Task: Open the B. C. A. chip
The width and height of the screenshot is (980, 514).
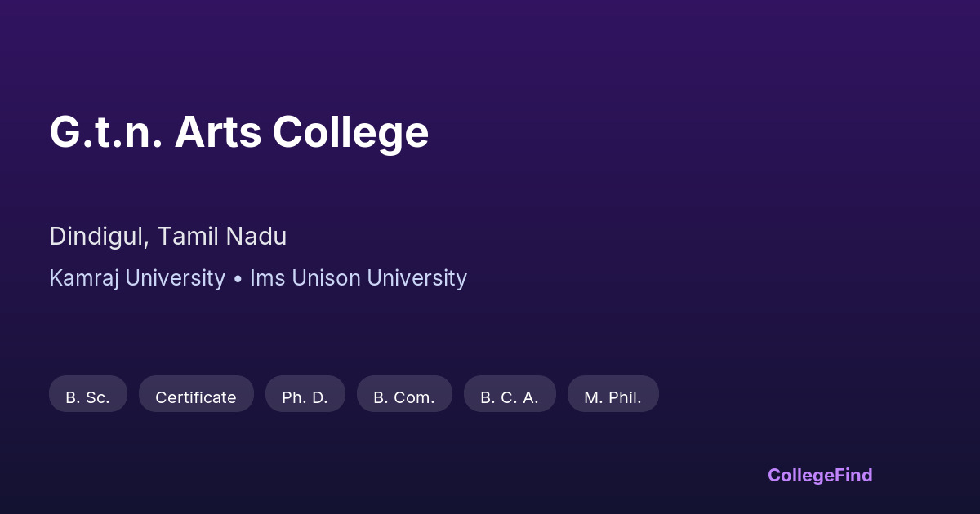Action: [510, 397]
